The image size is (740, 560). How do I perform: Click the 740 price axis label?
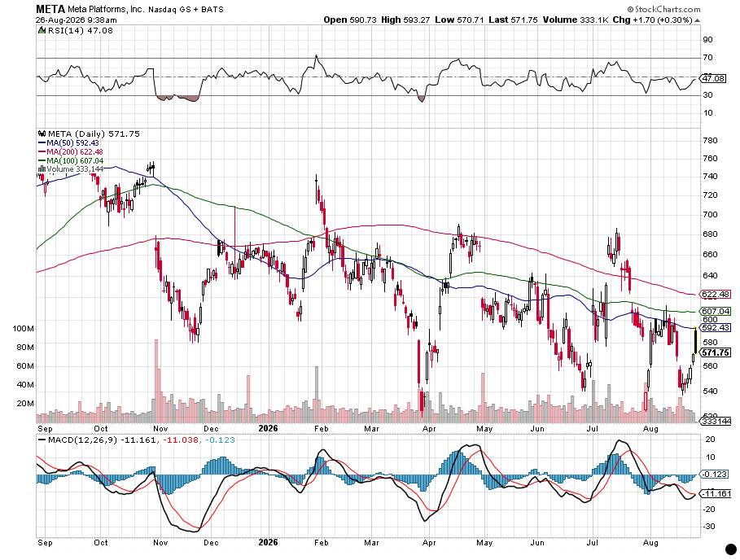(x=710, y=177)
